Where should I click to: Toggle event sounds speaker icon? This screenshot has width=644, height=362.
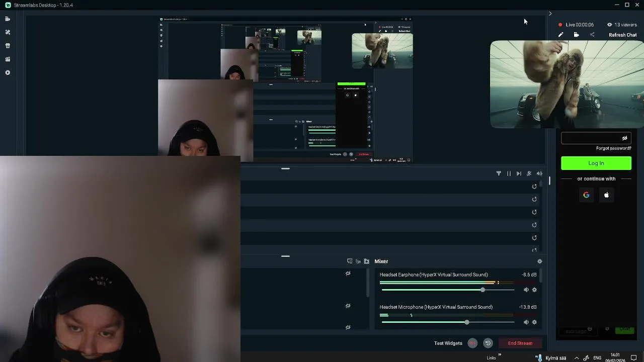pos(539,173)
